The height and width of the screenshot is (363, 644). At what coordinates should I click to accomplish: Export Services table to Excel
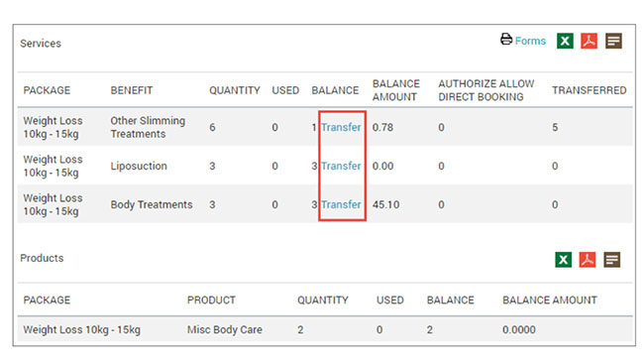tap(565, 41)
